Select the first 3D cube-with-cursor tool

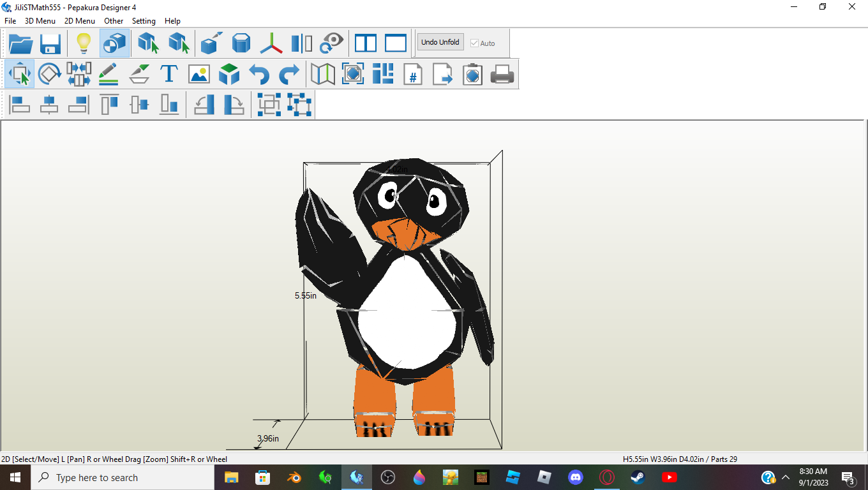148,43
